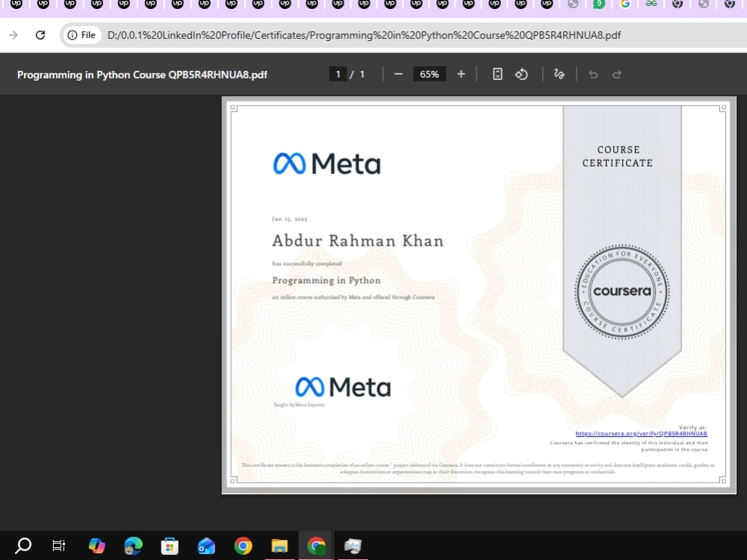Open Outlook from the taskbar
The width and height of the screenshot is (747, 560).
pos(206,547)
